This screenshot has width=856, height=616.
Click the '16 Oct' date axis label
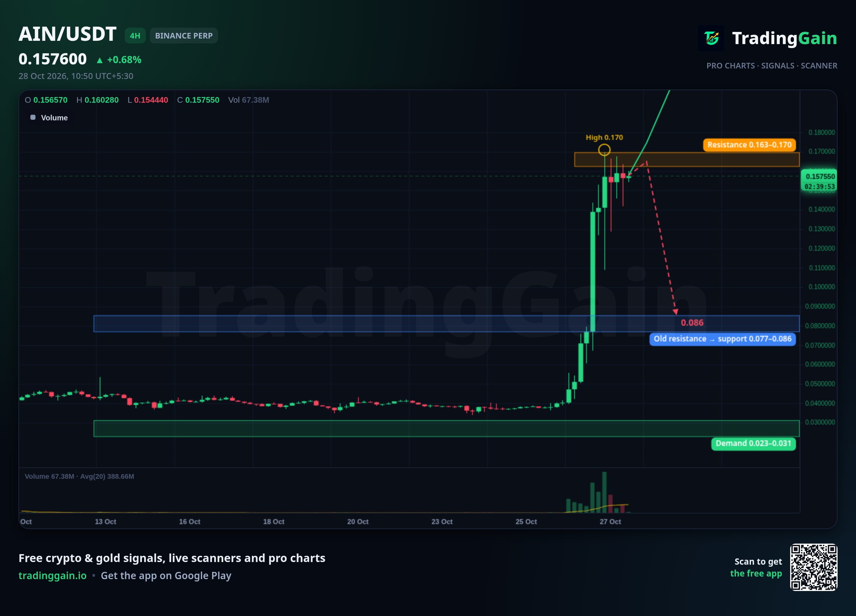pos(189,522)
